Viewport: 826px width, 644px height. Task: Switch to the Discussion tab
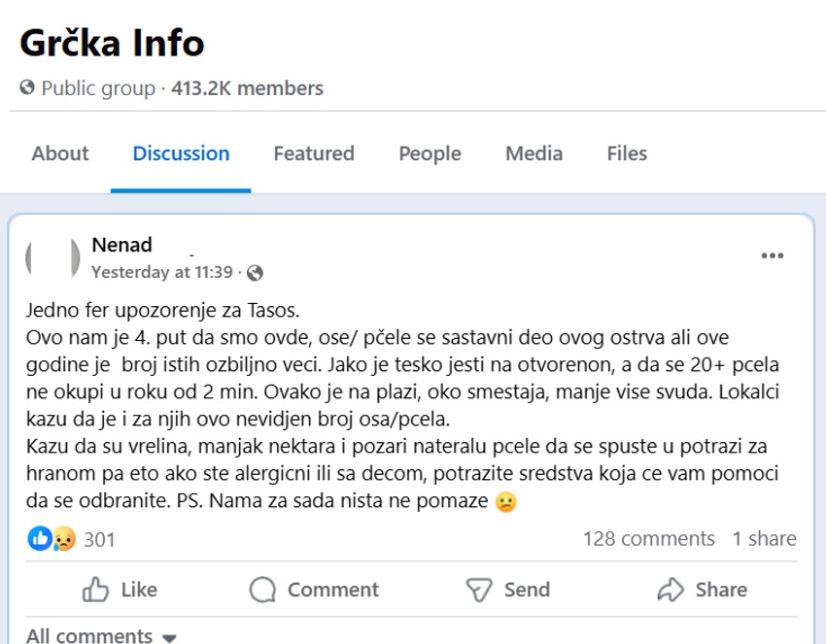coord(180,153)
